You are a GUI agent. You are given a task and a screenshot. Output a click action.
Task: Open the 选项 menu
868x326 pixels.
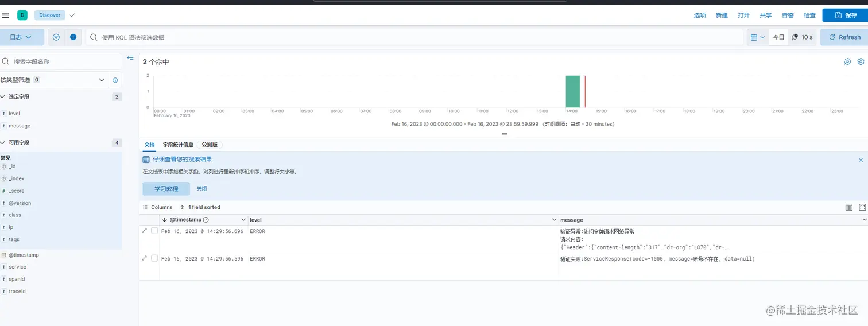coord(700,15)
